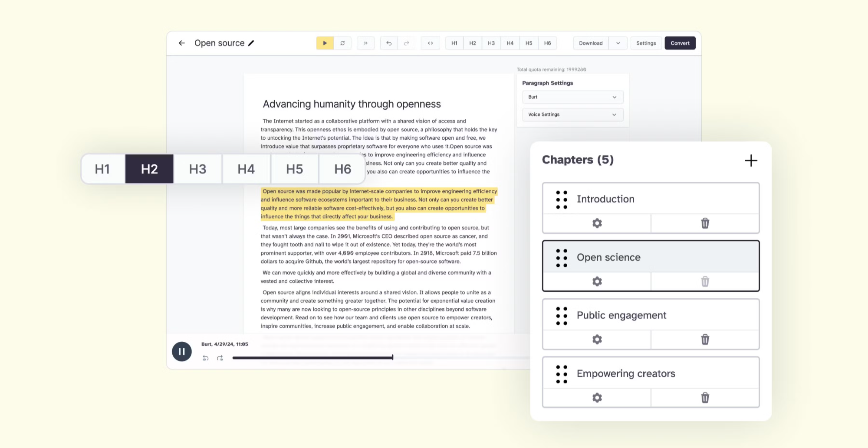
Task: Click the regenerate icon next to play
Action: click(343, 43)
